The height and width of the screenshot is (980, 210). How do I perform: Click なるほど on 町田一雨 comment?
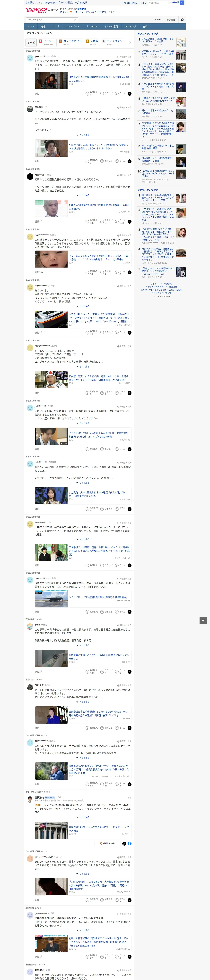coord(107,221)
